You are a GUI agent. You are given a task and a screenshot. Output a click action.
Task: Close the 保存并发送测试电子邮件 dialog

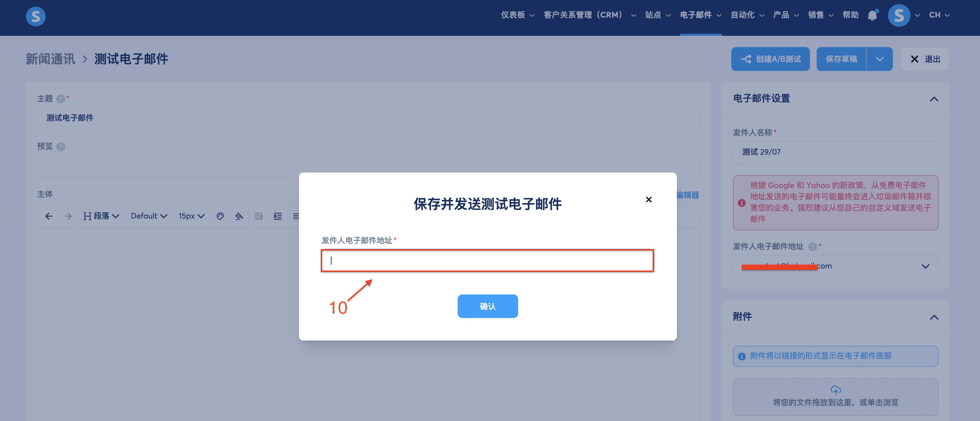pos(649,200)
